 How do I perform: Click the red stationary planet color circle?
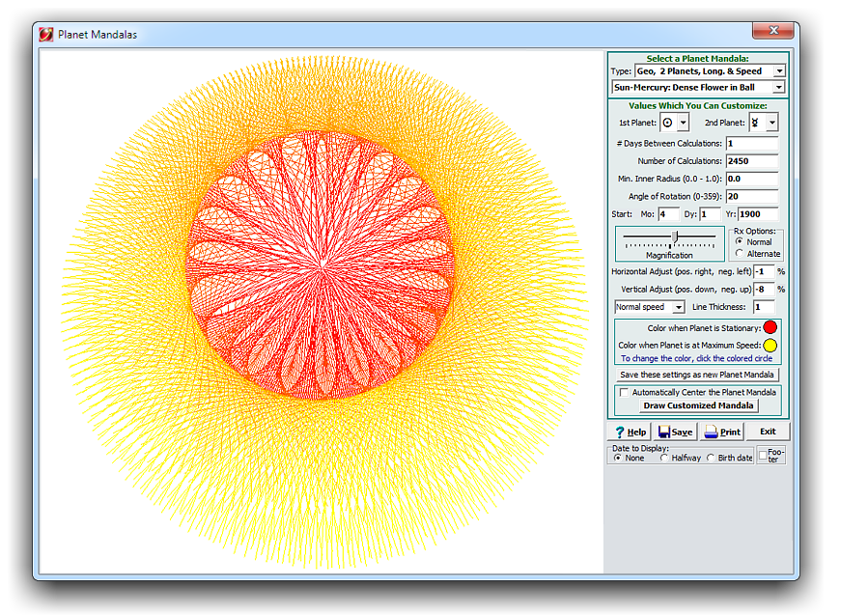tap(770, 327)
